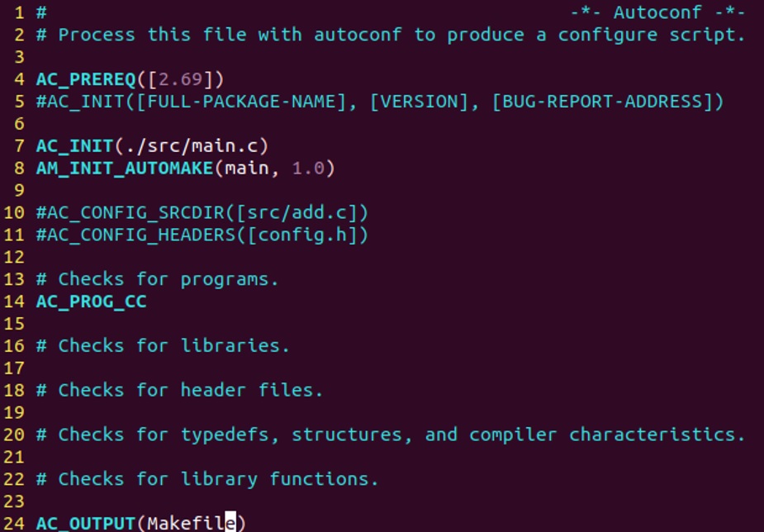
Task: Click line number 12 in the gutter
Action: [14, 257]
